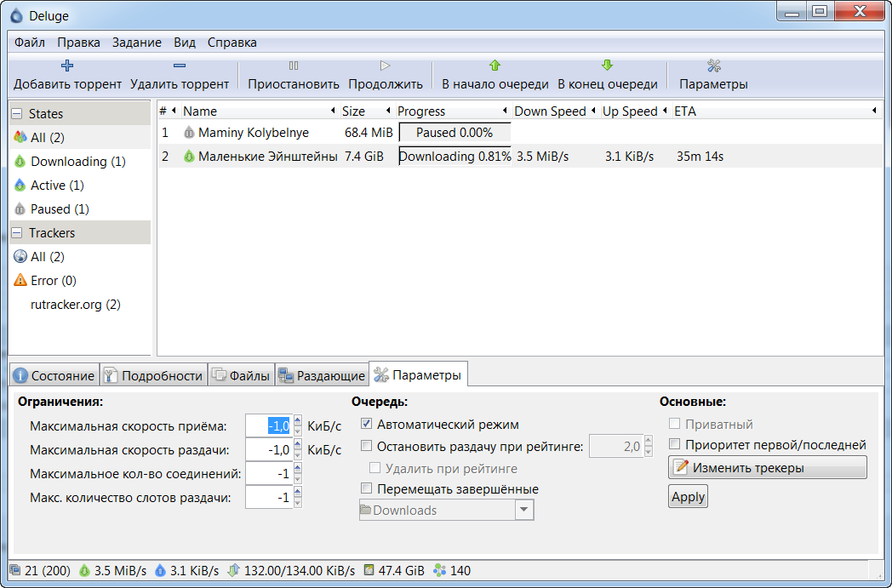
Task: Select the Маленькие Эйнштейны torrent name
Action: 267,156
